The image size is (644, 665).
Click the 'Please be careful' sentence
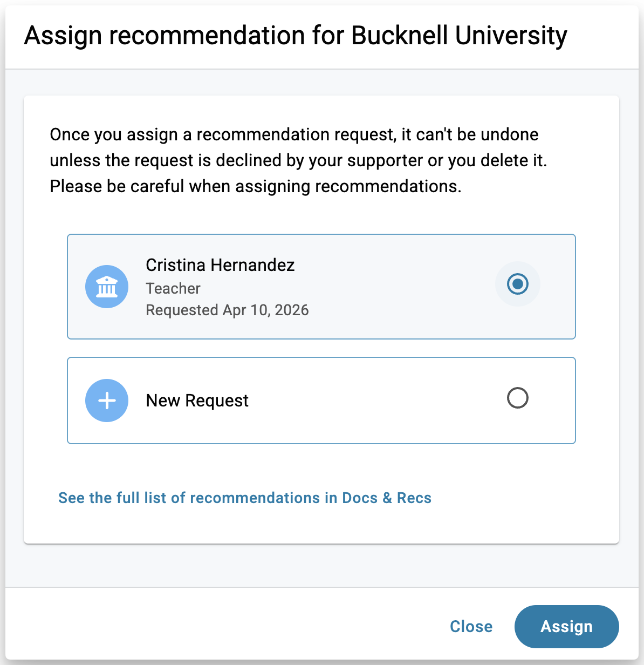click(x=256, y=186)
